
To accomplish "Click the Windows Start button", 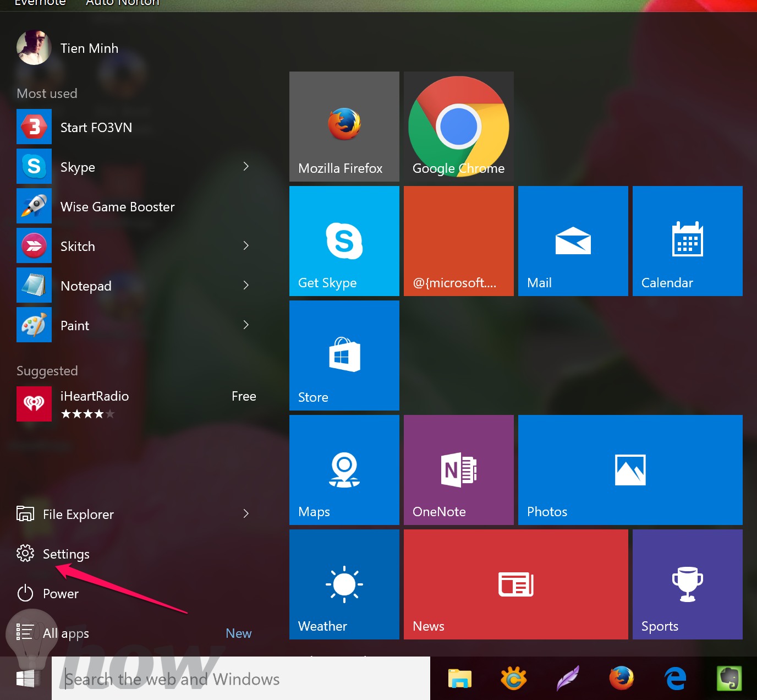I will pyautogui.click(x=25, y=679).
